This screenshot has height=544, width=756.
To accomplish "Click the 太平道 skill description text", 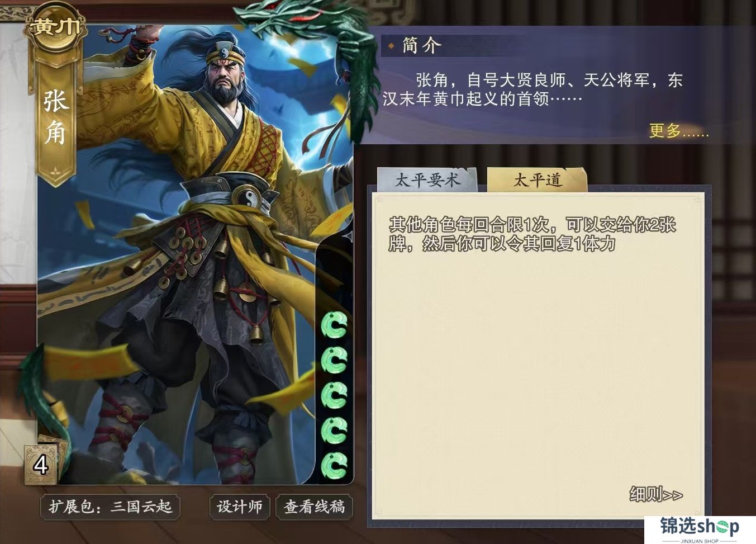I will point(532,234).
